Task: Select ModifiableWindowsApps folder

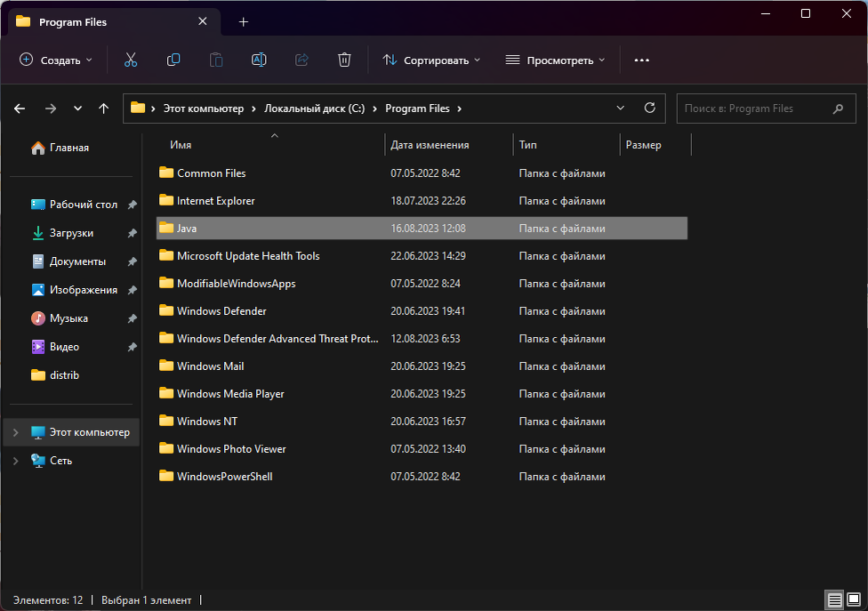Action: coord(422,284)
